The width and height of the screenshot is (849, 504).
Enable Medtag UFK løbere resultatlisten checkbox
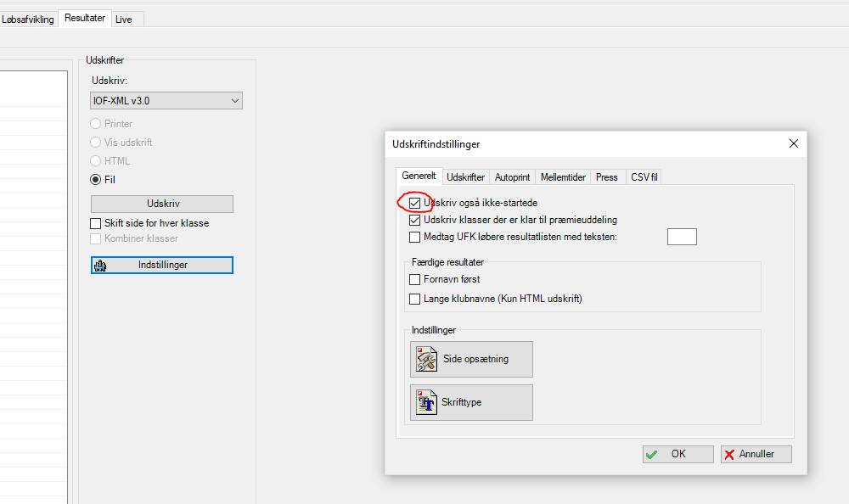point(415,237)
